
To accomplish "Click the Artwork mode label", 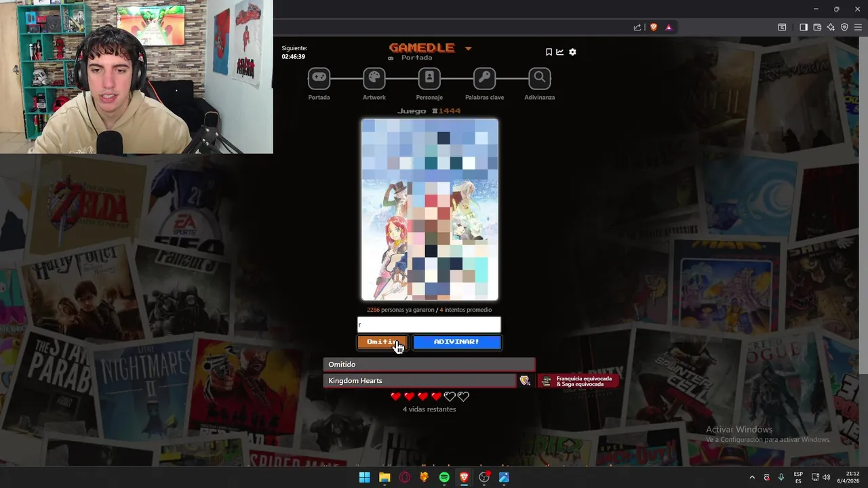I will click(374, 98).
